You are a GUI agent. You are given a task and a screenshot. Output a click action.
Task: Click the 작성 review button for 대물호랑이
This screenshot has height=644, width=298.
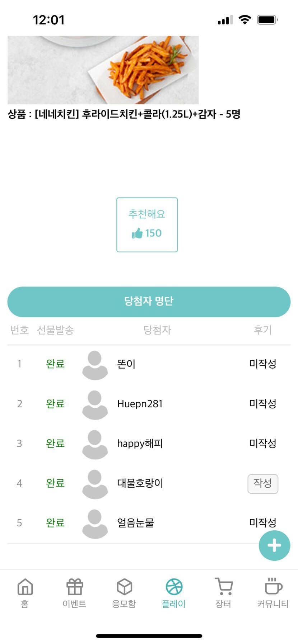coord(263,483)
